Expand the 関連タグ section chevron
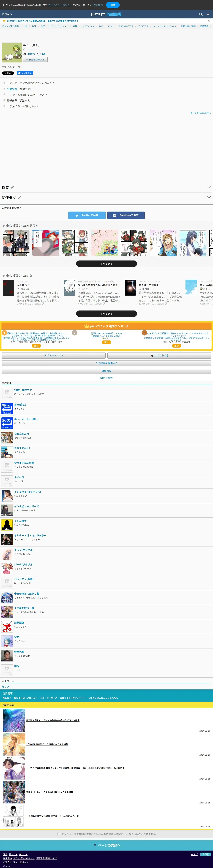This screenshot has height=868, width=213. coord(209,198)
